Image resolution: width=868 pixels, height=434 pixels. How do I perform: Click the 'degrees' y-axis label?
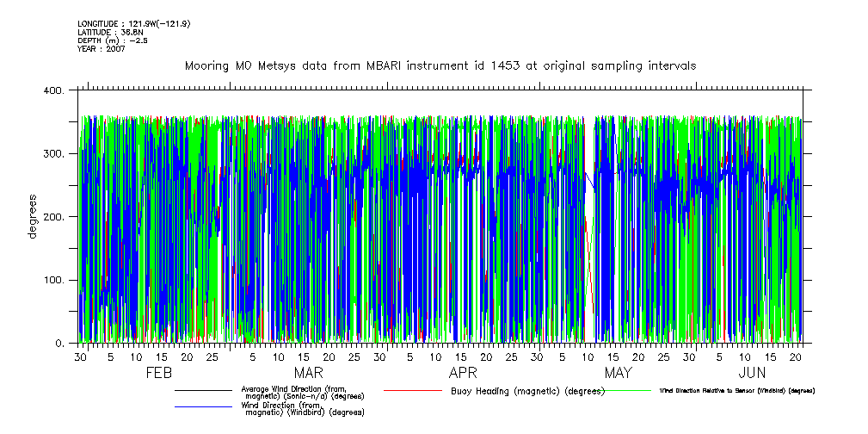click(x=33, y=216)
